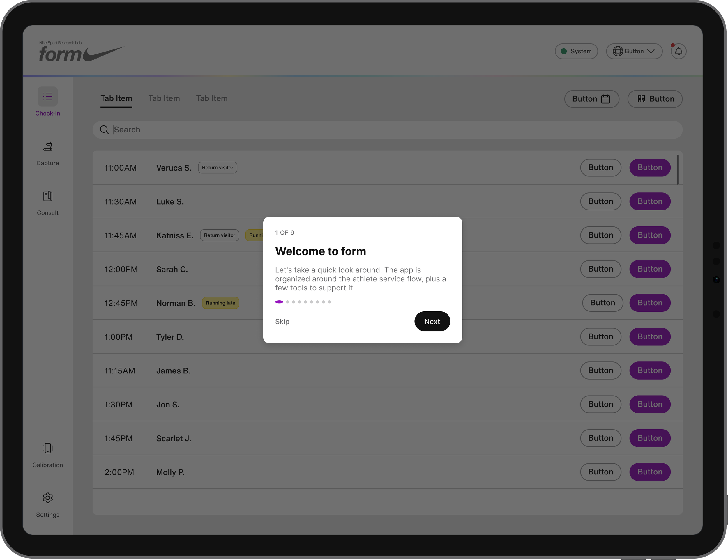Viewport: 728px width, 560px height.
Task: Open the Capture treadmill icon
Action: point(48,147)
